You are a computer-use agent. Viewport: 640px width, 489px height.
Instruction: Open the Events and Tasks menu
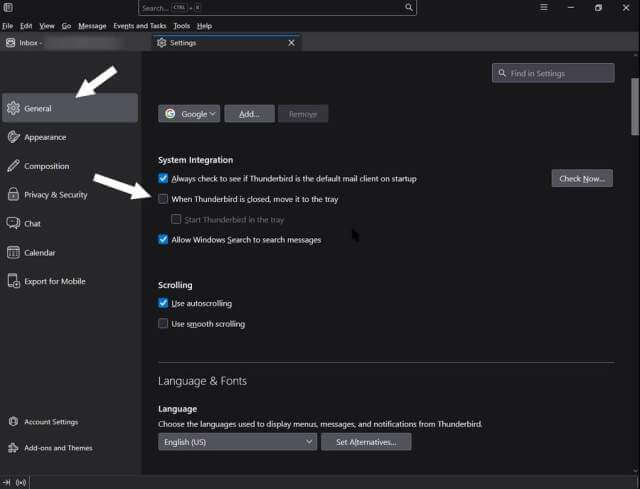tap(140, 26)
